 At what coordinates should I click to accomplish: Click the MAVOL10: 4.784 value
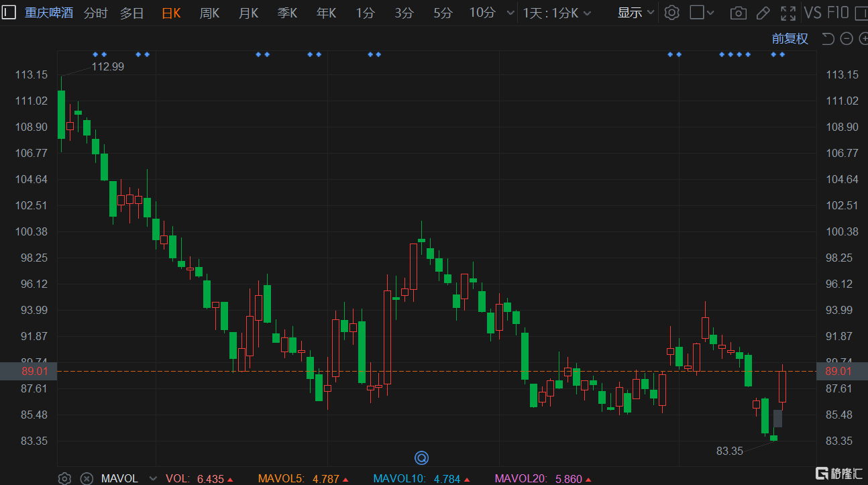421,478
